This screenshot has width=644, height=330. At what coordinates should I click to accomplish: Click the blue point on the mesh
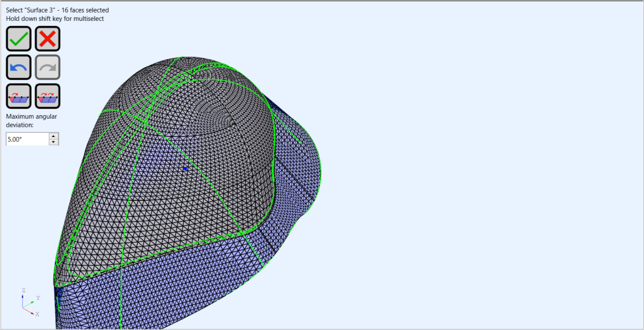click(x=186, y=168)
